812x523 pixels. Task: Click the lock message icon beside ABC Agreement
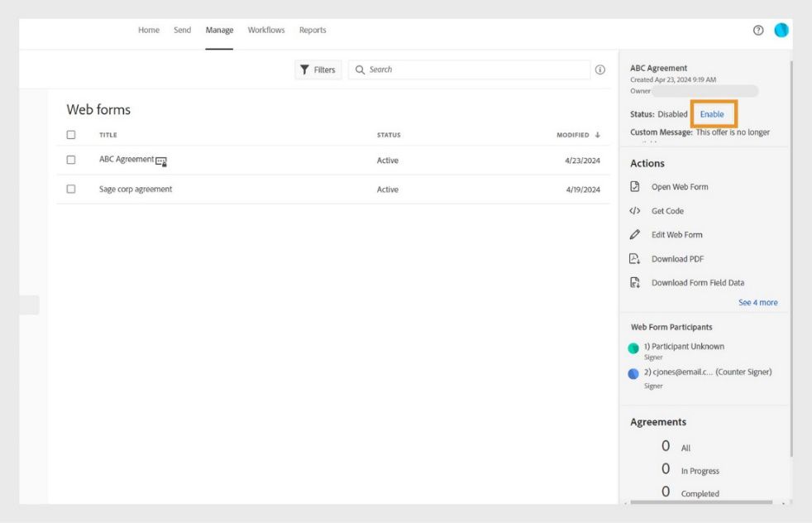coord(161,161)
